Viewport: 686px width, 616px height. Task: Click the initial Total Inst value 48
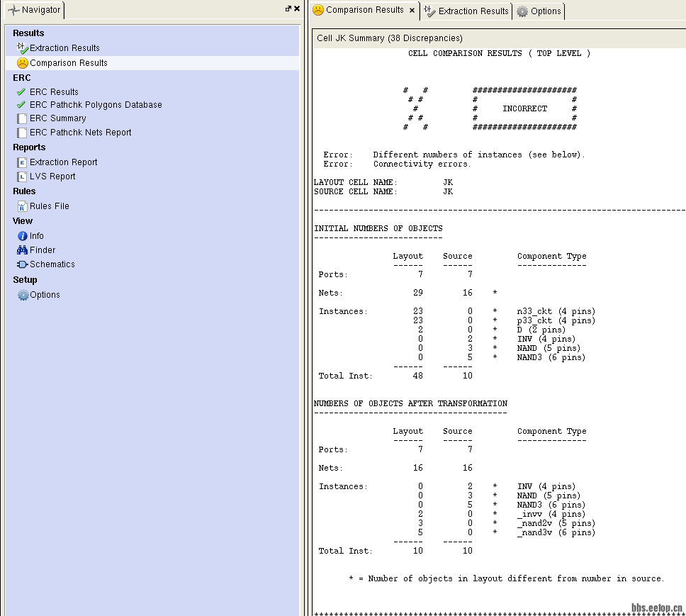[418, 376]
